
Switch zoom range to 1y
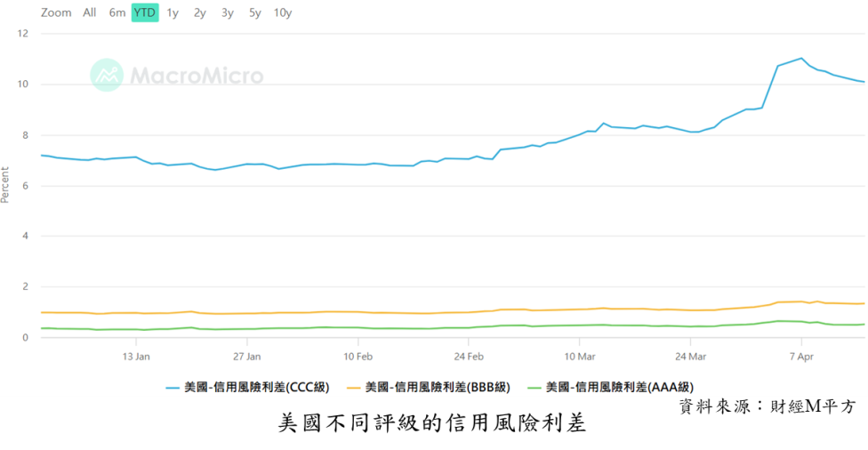pyautogui.click(x=173, y=12)
